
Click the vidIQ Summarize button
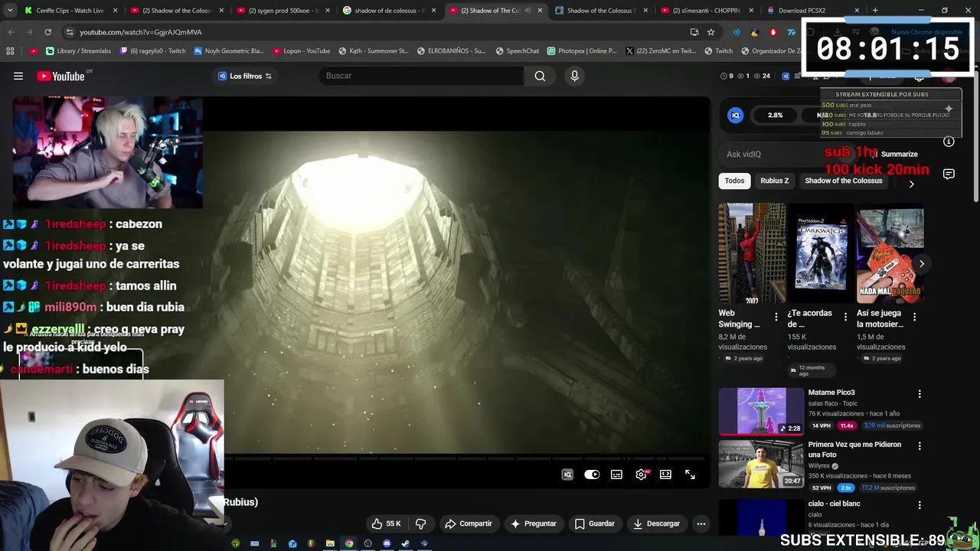pos(894,154)
